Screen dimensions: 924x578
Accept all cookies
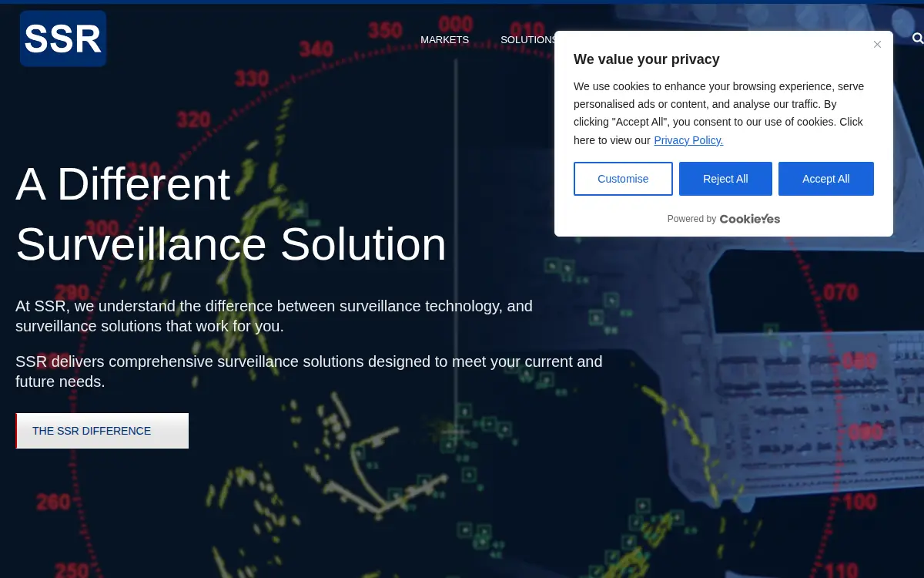click(x=825, y=179)
